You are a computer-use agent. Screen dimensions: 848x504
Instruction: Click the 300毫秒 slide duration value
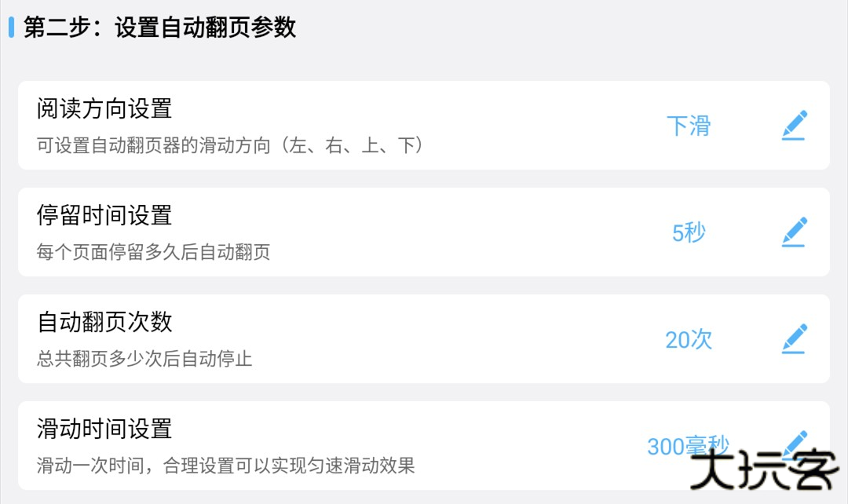688,445
